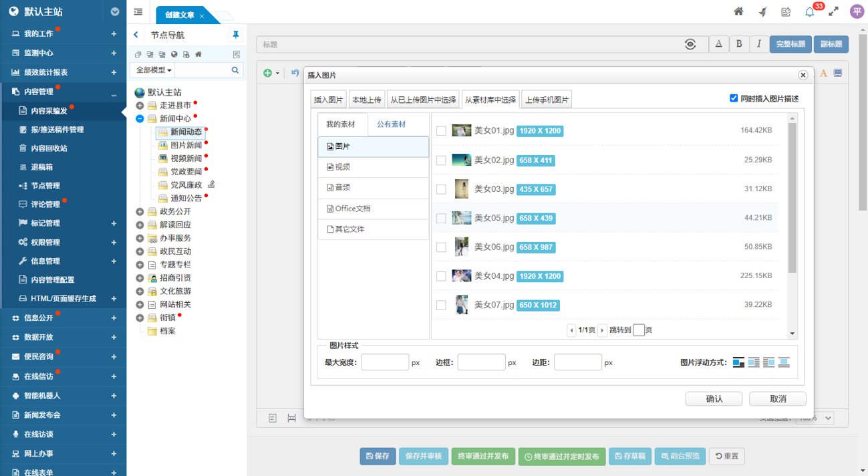Screen dimensions: 868x476
Task: Click the 终审通过并发布 button
Action: coord(483,456)
